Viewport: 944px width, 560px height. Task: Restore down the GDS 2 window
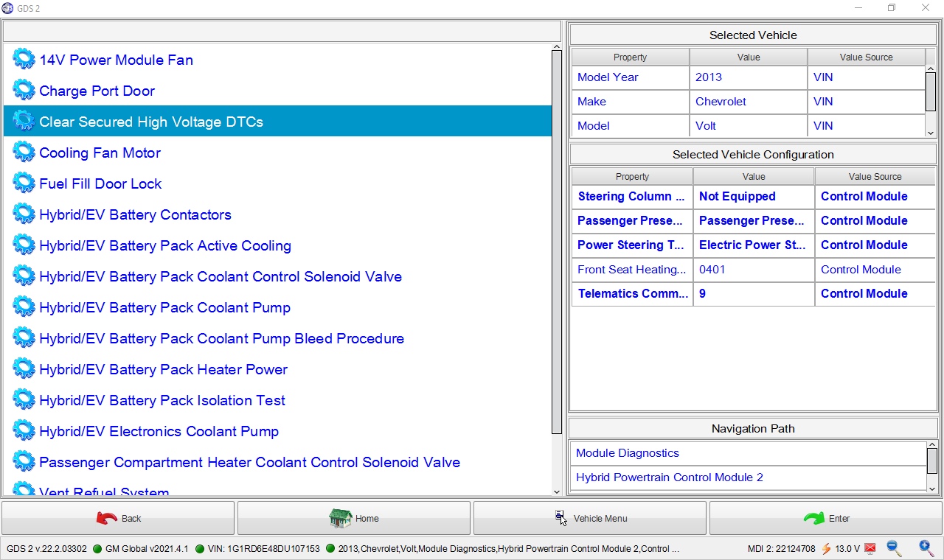[892, 7]
